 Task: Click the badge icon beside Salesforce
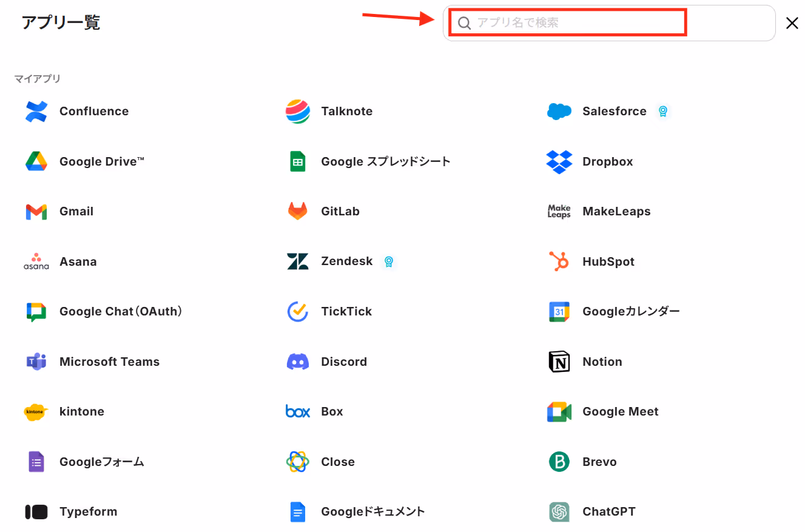[663, 112]
